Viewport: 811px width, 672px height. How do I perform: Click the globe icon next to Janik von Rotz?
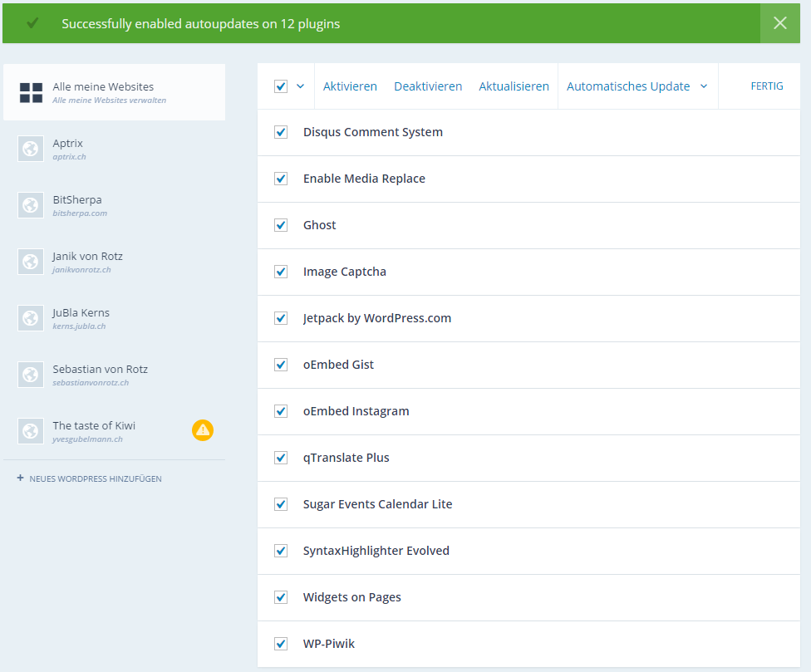[x=31, y=262]
